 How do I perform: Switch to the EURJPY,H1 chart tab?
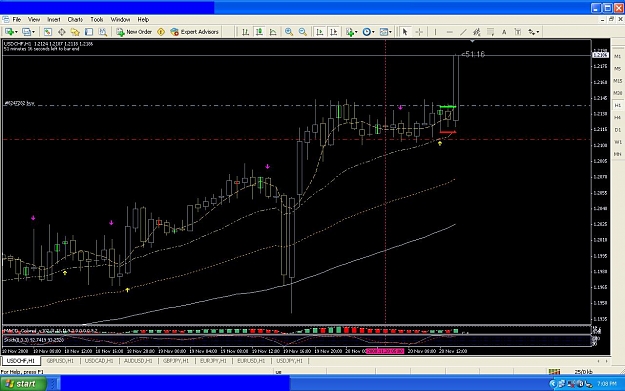(213, 361)
